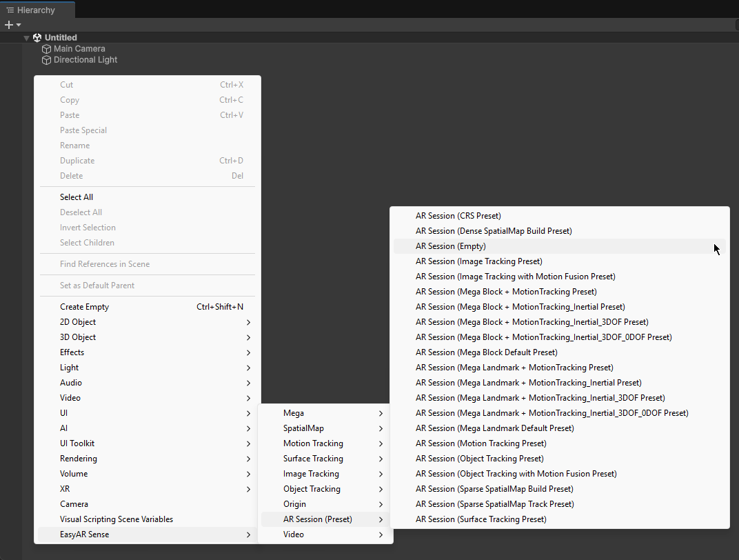Viewport: 739px width, 560px height.
Task: Choose AR Session (Sparse SpatialMap Build Preset)
Action: pyautogui.click(x=494, y=489)
